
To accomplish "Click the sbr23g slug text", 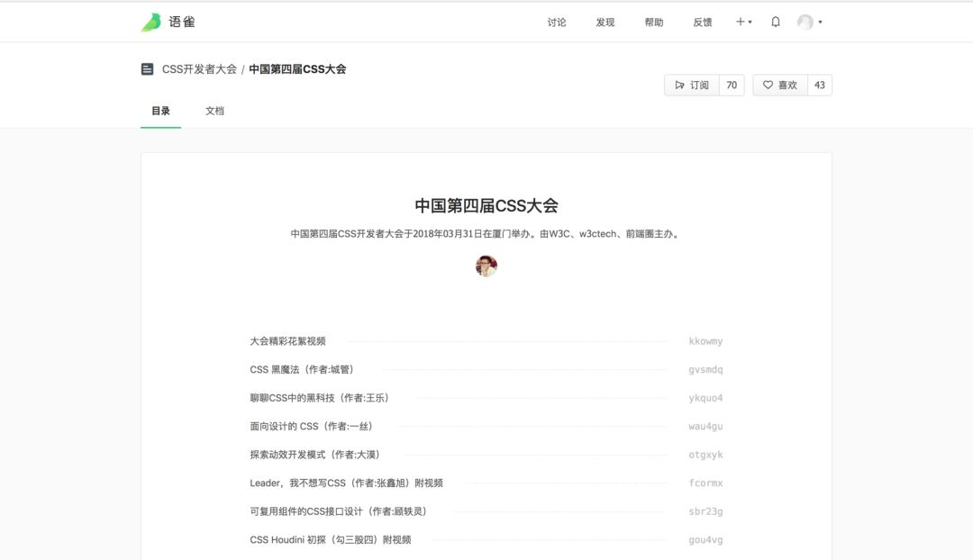I will [705, 511].
